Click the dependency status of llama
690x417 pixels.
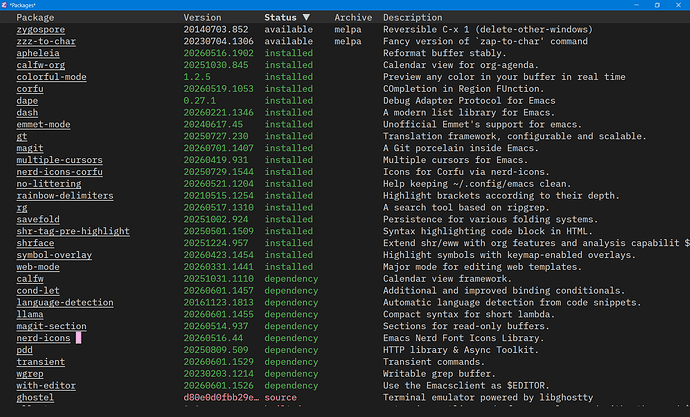291,315
